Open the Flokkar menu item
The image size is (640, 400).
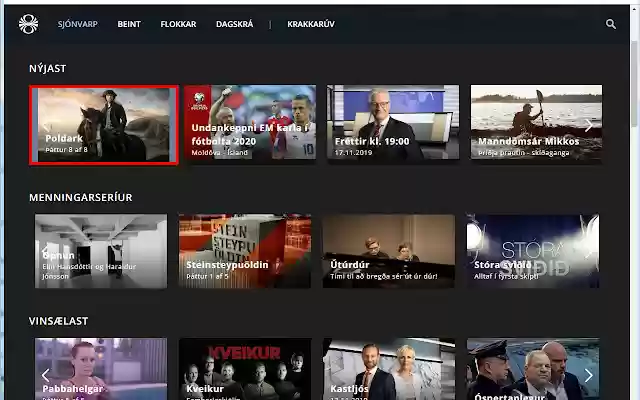pyautogui.click(x=178, y=24)
